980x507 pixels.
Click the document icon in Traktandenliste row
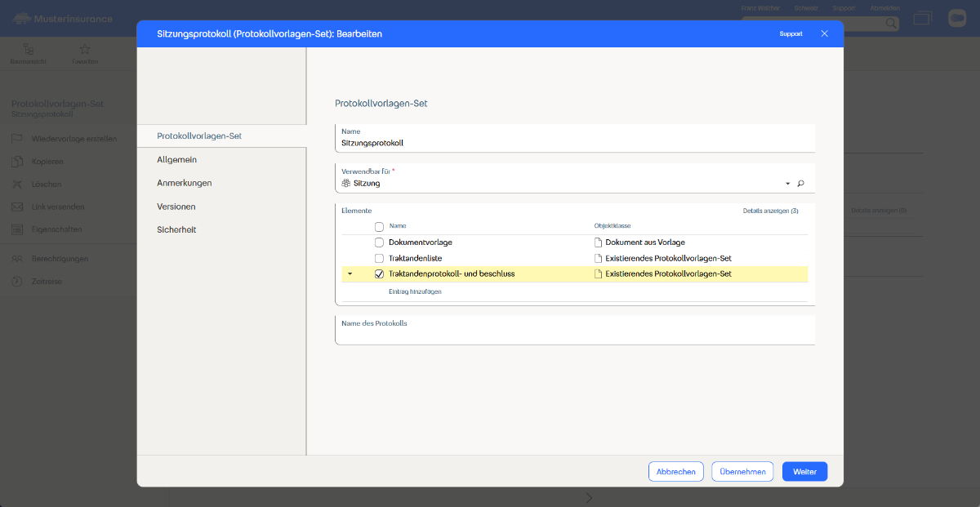pos(599,258)
